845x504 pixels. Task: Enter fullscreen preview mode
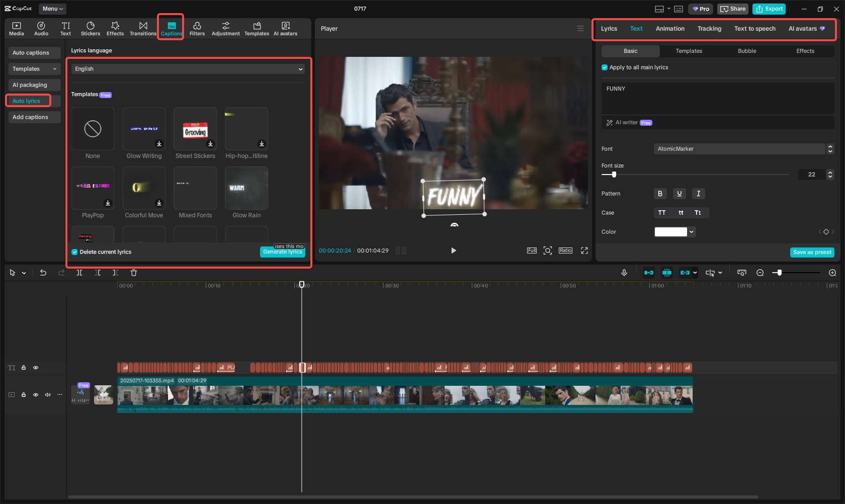tap(584, 250)
